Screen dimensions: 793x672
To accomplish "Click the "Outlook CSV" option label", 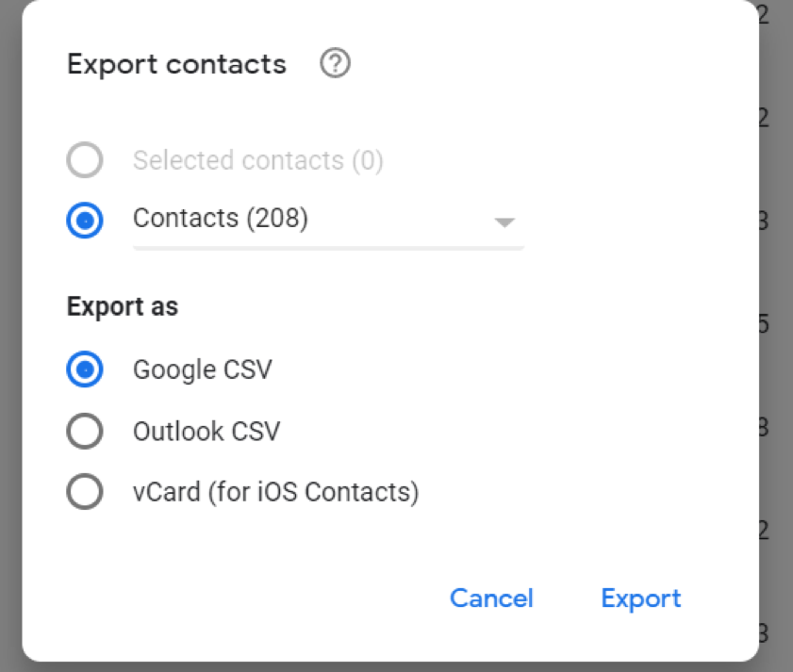I will click(x=206, y=432).
